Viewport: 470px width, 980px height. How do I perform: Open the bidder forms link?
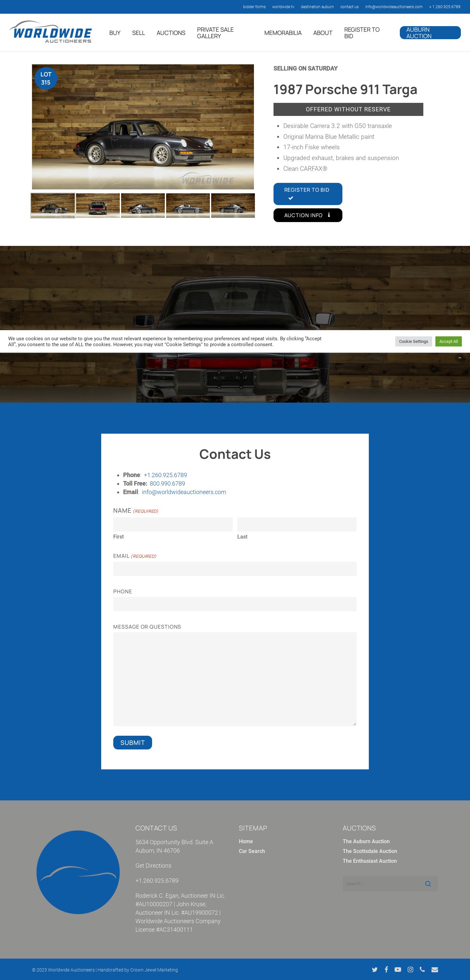tap(254, 7)
